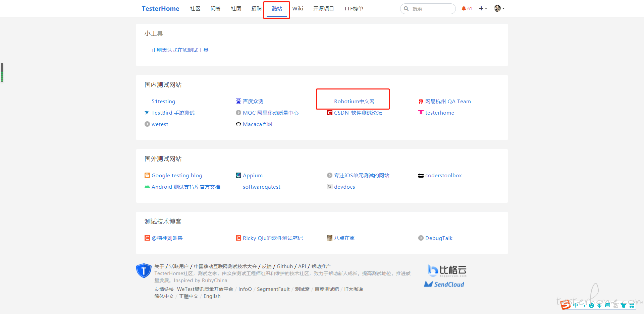Open the 招聘 nav item
The height and width of the screenshot is (314, 644).
tap(257, 8)
